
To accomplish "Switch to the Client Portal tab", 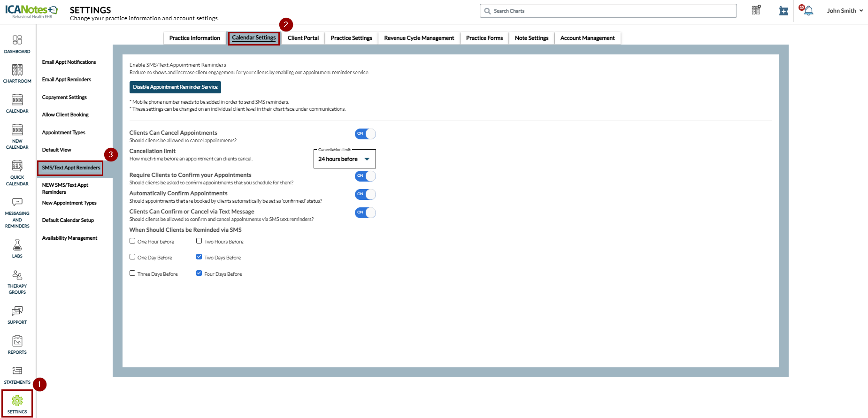I will coord(303,38).
